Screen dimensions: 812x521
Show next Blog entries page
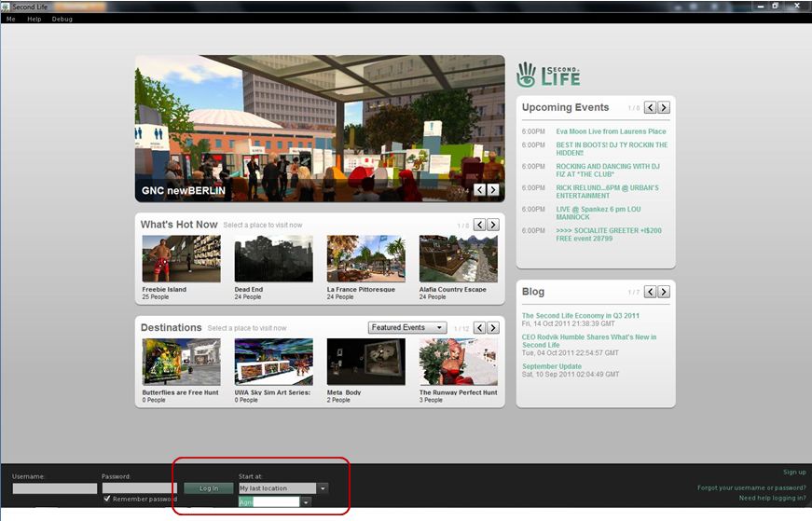(663, 292)
